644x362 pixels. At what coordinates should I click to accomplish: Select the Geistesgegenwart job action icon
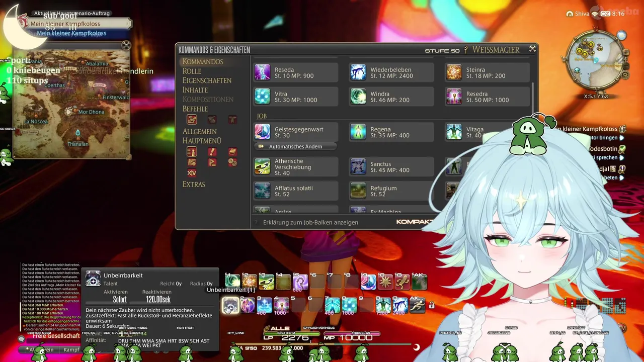click(262, 132)
